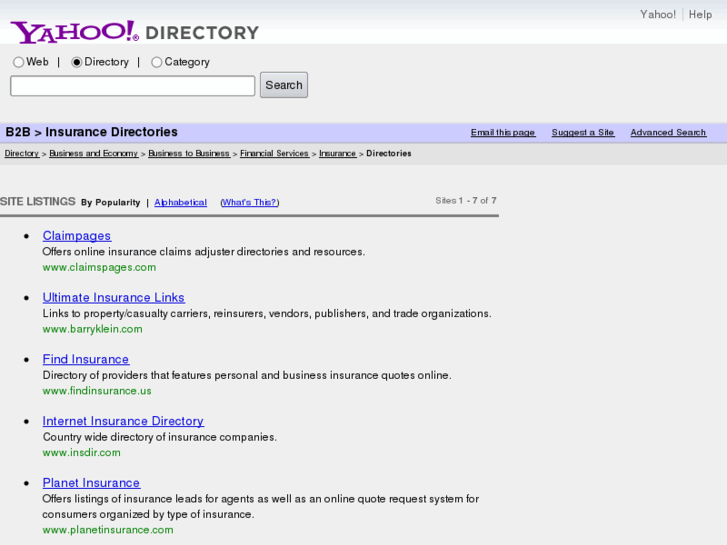Click 'Links to property/casualty carriers' description
The image size is (727, 545).
click(267, 314)
